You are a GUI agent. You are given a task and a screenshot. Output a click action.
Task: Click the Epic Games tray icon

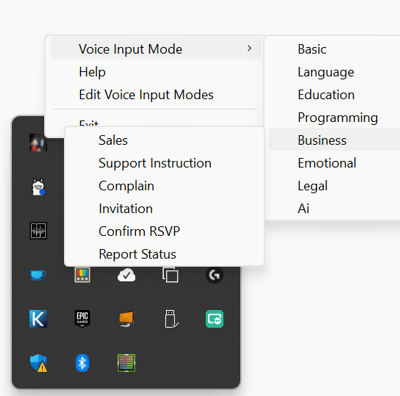82,319
